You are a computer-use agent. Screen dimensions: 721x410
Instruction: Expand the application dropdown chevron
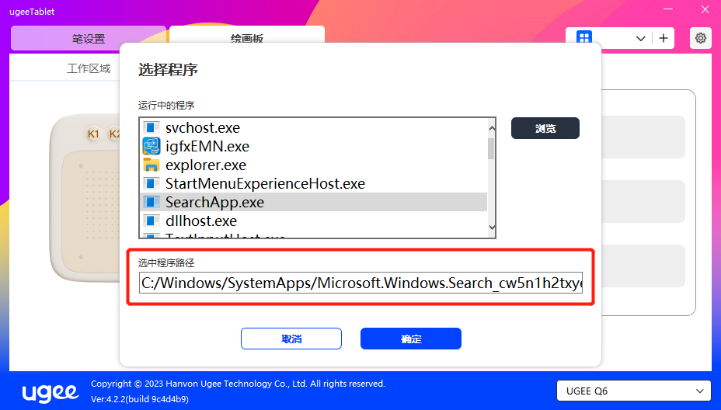[640, 39]
